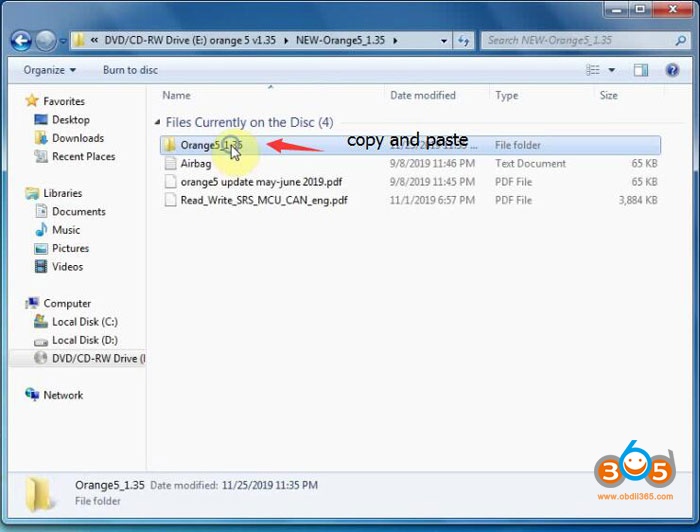Change view using the view icon
Image resolution: width=700 pixels, height=532 pixels.
point(593,70)
